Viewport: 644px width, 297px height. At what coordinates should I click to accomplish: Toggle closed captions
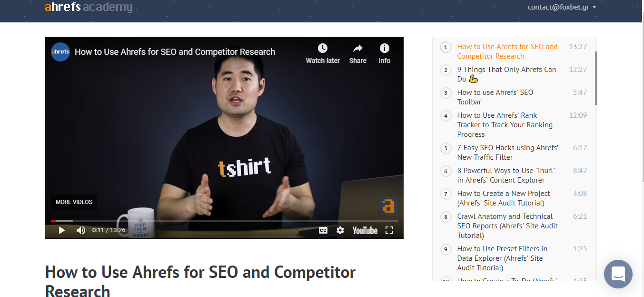tap(323, 230)
